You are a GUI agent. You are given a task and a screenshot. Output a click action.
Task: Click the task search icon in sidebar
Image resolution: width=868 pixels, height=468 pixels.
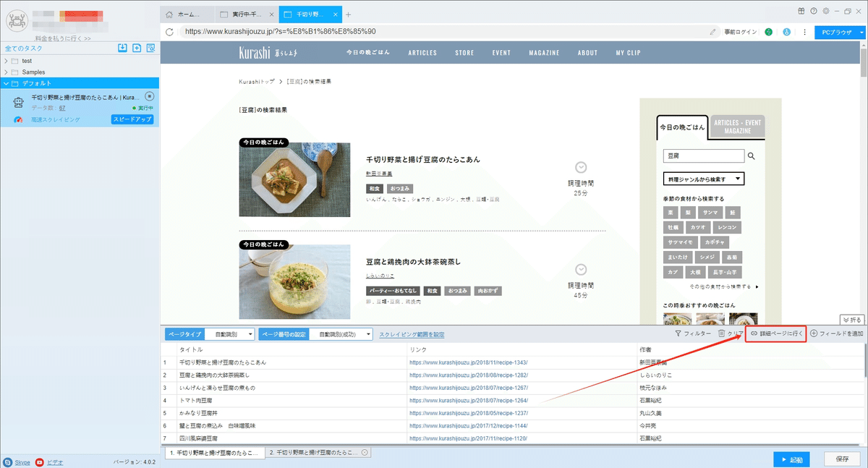click(x=150, y=48)
